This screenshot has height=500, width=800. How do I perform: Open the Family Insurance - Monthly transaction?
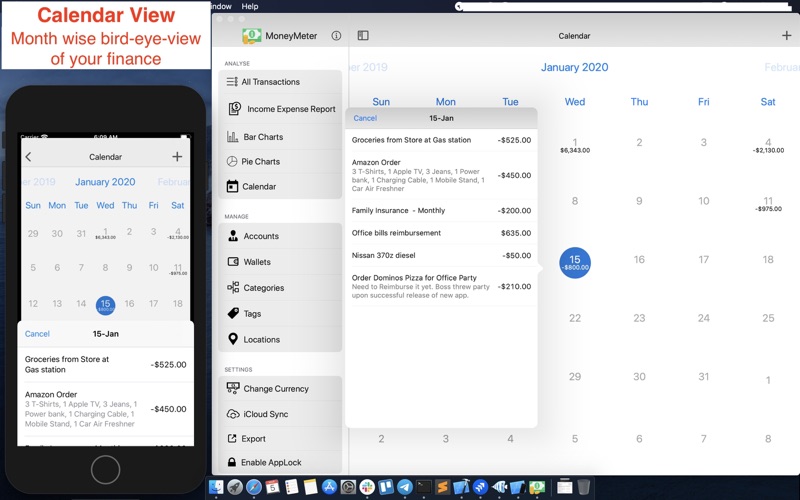point(441,210)
